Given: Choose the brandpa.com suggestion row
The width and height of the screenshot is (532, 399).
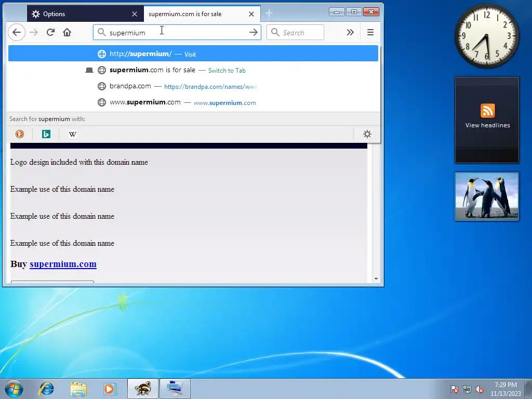Looking at the screenshot, I should pyautogui.click(x=193, y=86).
